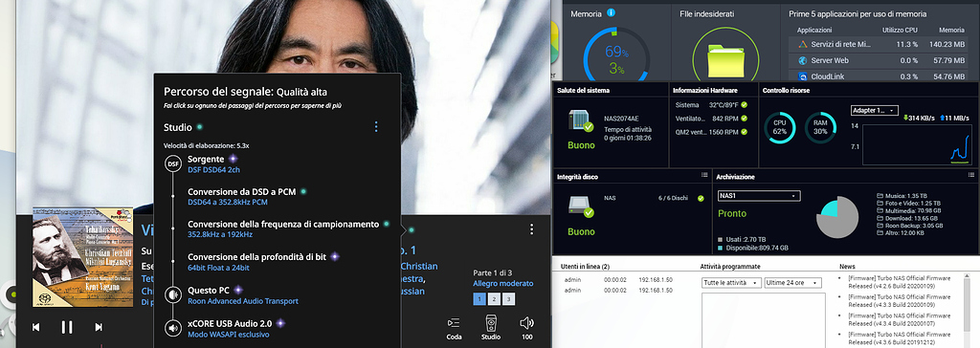The height and width of the screenshot is (348, 980).
Task: Click the Utilizzo CPU column header
Action: point(900,30)
